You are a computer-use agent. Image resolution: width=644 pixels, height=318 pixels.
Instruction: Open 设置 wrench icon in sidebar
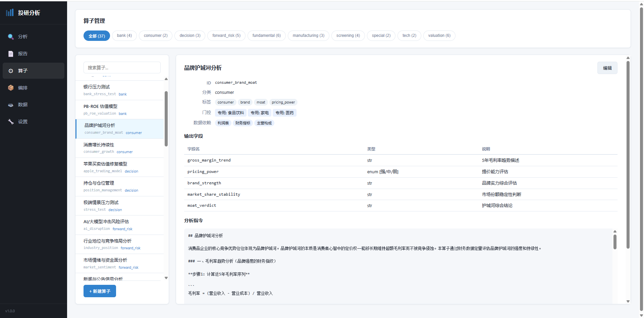[11, 122]
